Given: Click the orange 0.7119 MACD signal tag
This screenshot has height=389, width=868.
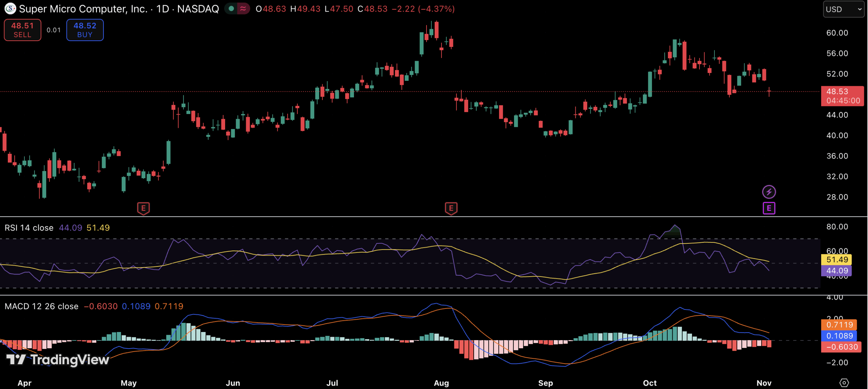Looking at the screenshot, I should (x=839, y=325).
